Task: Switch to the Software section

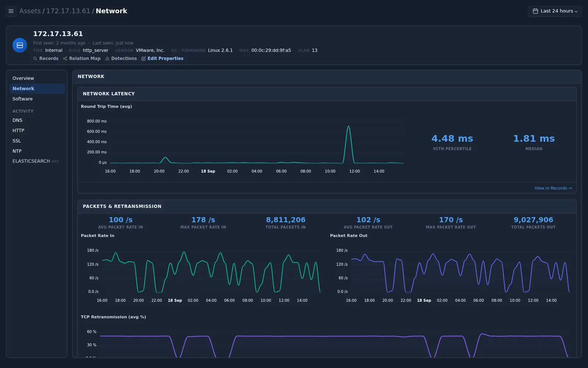Action: tap(37, 99)
